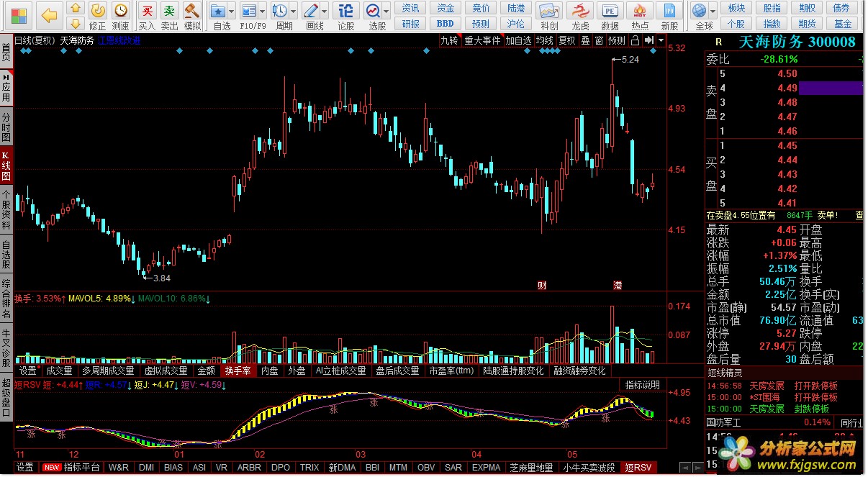868x477 pixels.
Task: Toggle the 窗 multi-window option
Action: point(599,40)
